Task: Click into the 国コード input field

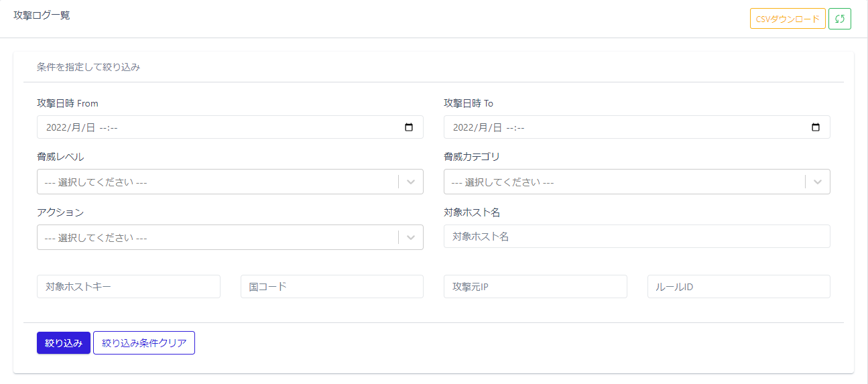Action: tap(332, 286)
